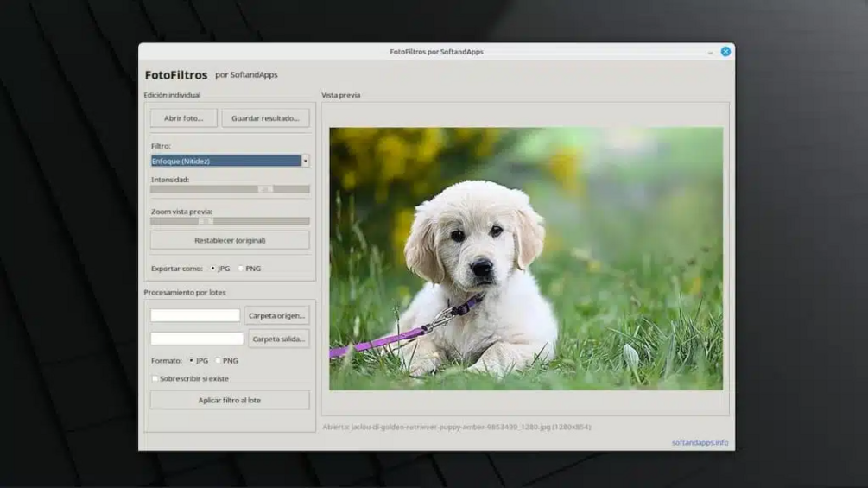The image size is (868, 488).
Task: Click the Zoom vista previa slider handle
Action: click(x=206, y=221)
